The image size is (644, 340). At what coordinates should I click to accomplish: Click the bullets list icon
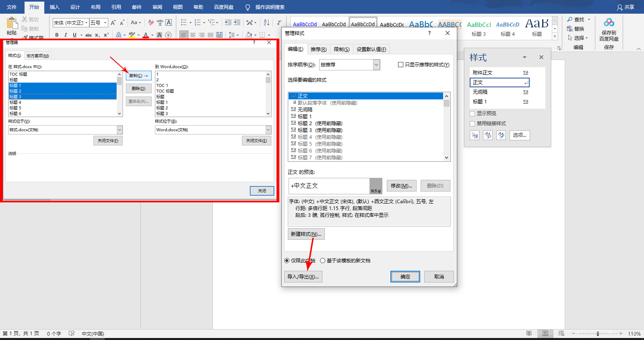(x=184, y=23)
